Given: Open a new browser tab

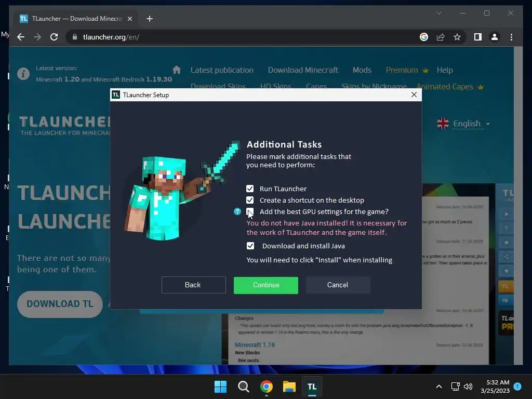Looking at the screenshot, I should pos(149,19).
